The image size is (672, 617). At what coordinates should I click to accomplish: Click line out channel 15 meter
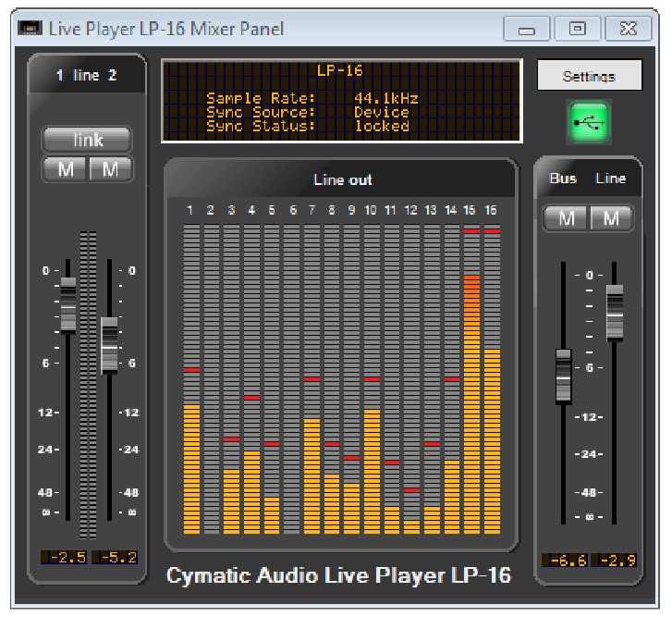pyautogui.click(x=471, y=379)
